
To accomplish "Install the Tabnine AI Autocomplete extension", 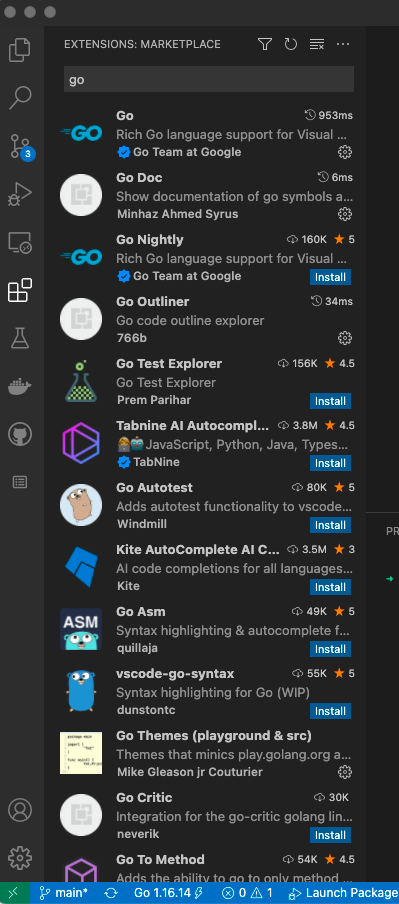I will [x=330, y=463].
